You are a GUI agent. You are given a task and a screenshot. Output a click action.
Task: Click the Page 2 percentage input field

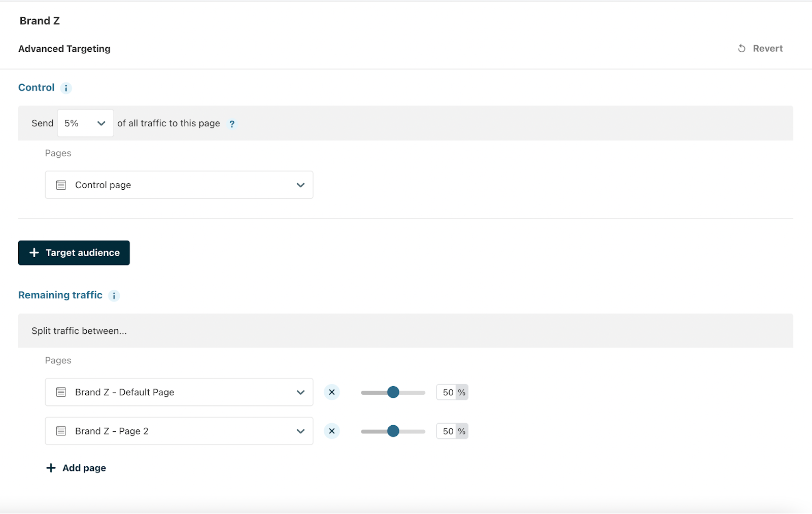click(447, 431)
